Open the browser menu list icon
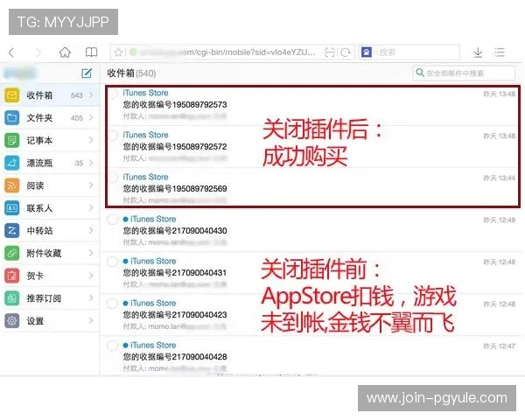This screenshot has width=525, height=420. click(500, 52)
